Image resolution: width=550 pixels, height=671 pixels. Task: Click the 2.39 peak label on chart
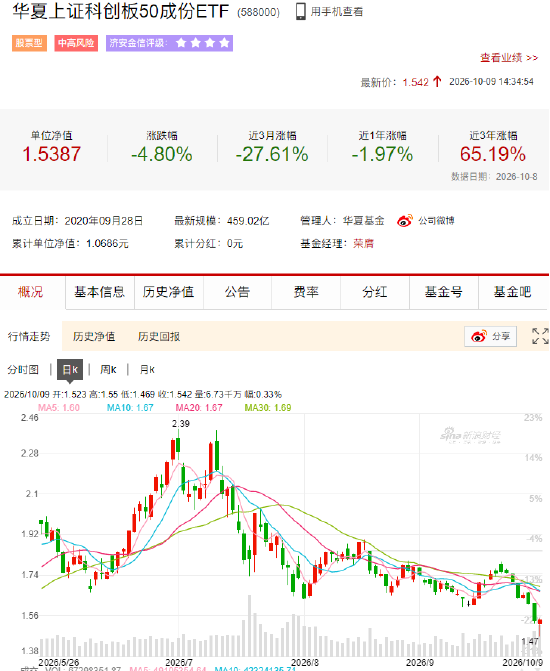point(181,424)
